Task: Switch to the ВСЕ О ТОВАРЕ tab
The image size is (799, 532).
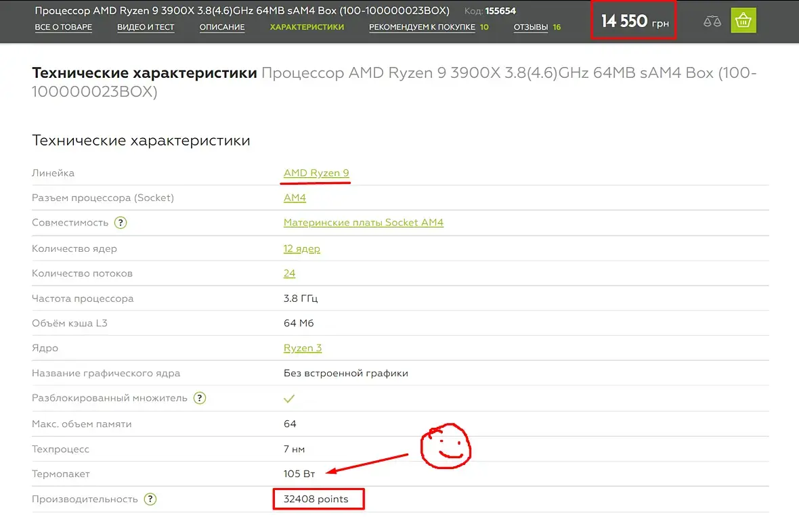Action: click(x=63, y=27)
